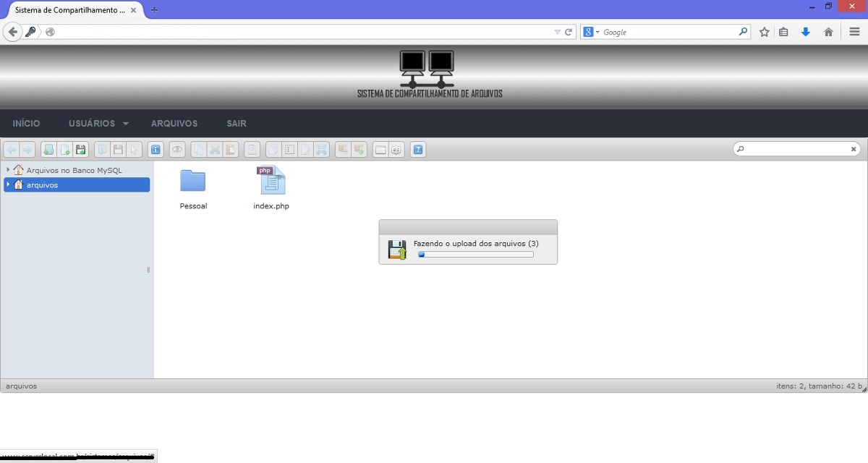
Task: Open the help icon at toolbar's right end
Action: pos(418,150)
